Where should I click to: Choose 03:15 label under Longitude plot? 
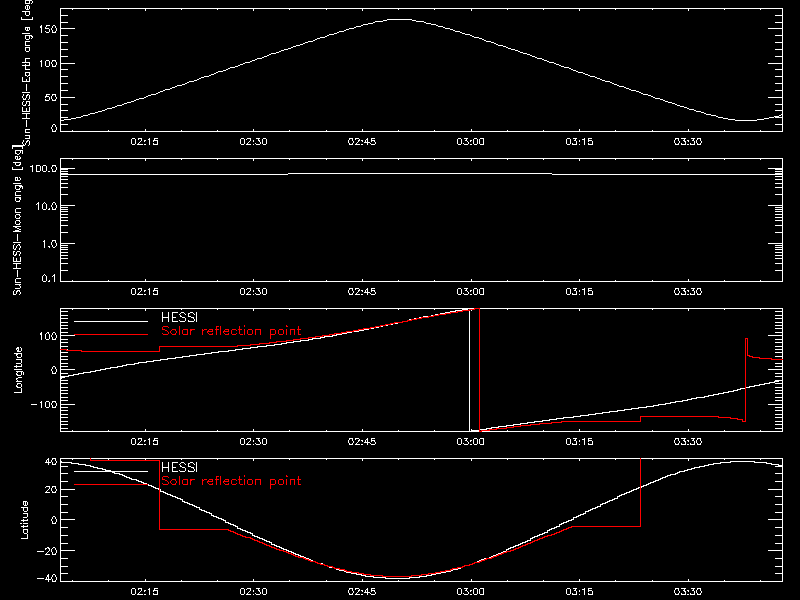[579, 441]
